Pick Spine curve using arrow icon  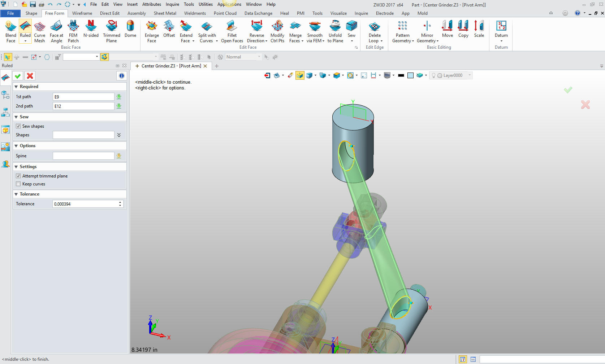pos(119,156)
